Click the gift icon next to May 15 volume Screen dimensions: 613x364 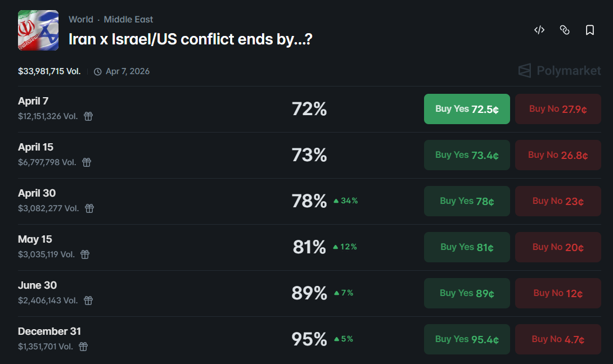[x=84, y=254]
